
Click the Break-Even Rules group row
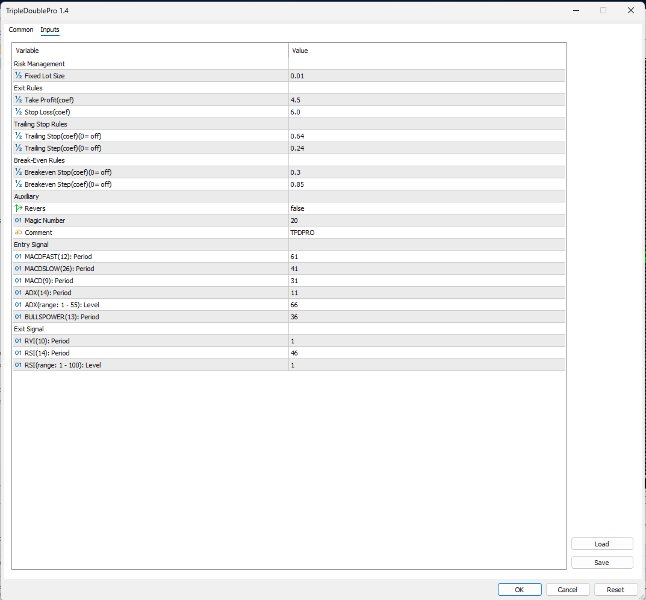[x=288, y=160]
